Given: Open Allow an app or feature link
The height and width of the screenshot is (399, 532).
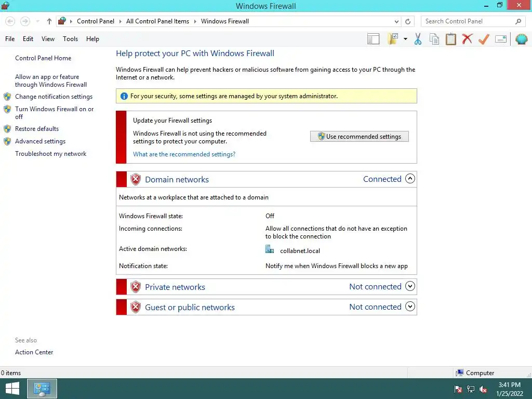Looking at the screenshot, I should (51, 81).
